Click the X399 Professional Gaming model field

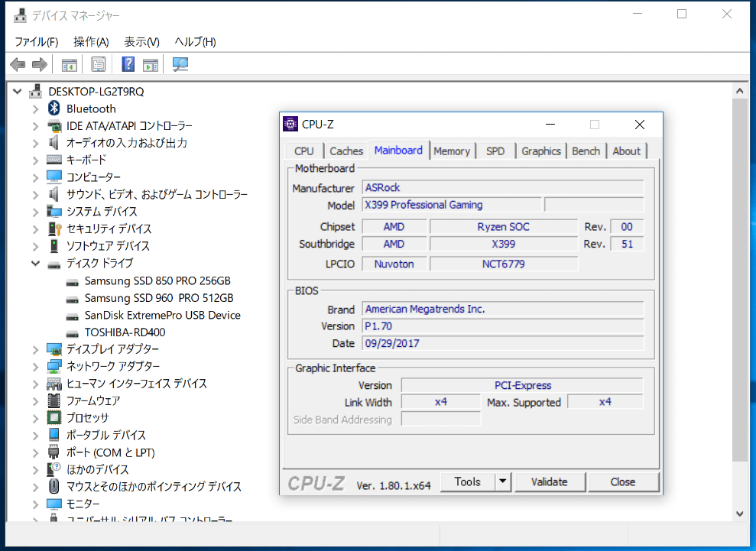[452, 205]
